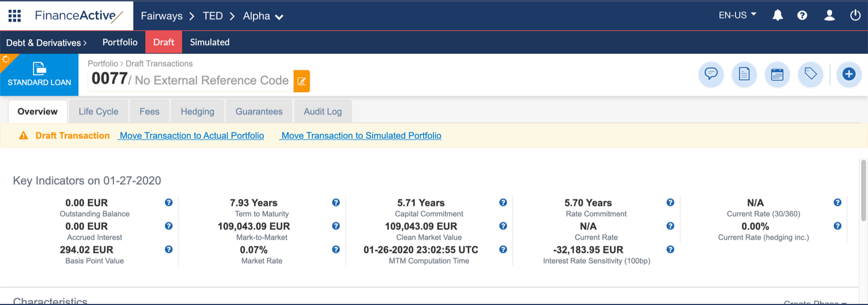The image size is (868, 305).
Task: Click the tag label icon
Action: pyautogui.click(x=810, y=75)
